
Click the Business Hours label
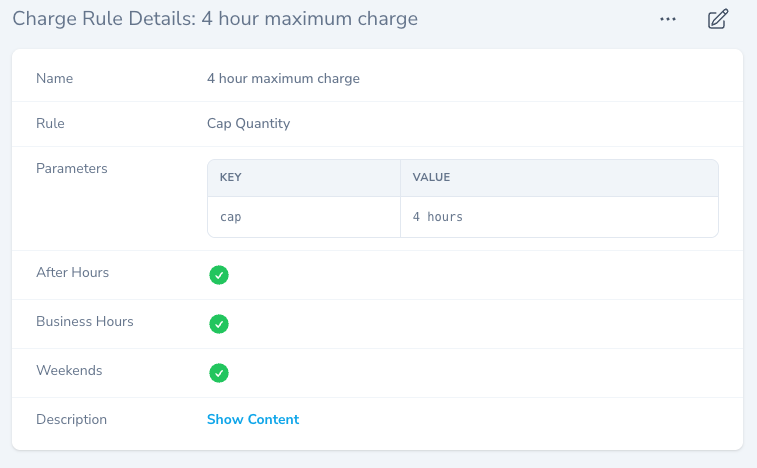(85, 322)
